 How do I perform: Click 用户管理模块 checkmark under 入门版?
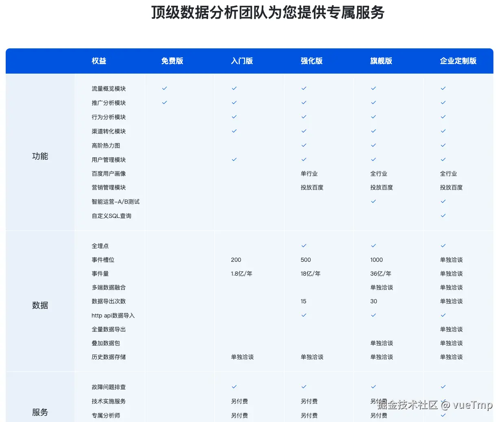[234, 159]
